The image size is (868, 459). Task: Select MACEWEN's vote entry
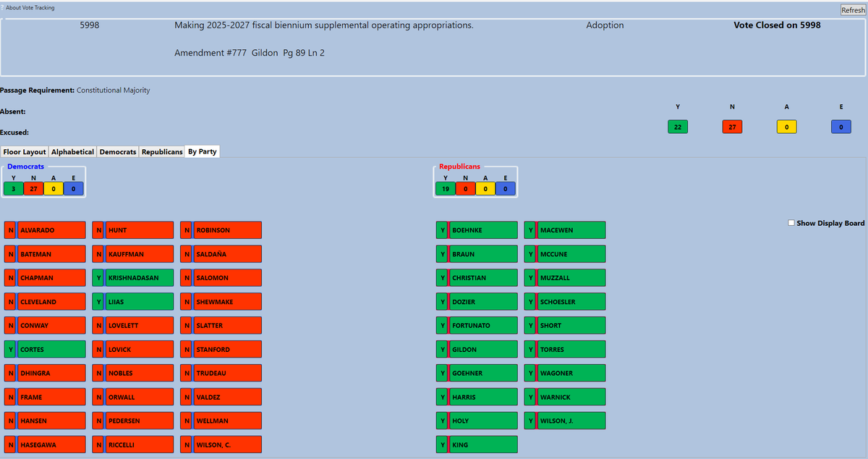point(565,230)
